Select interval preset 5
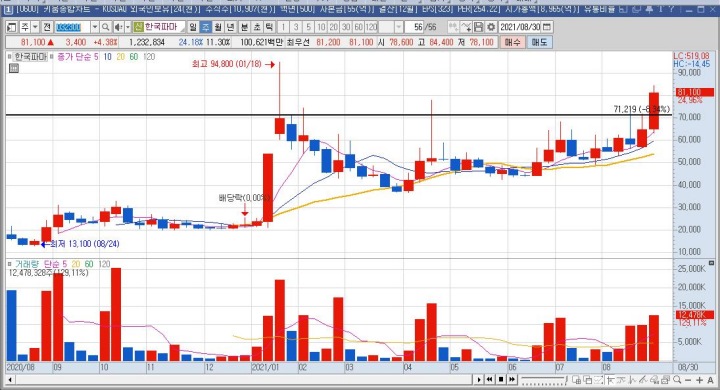 (x=309, y=27)
